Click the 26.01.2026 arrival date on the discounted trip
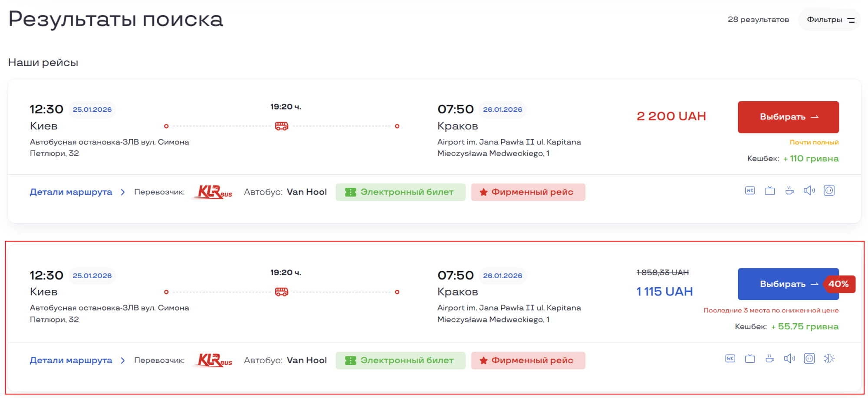Image resolution: width=868 pixels, height=398 pixels. point(502,275)
